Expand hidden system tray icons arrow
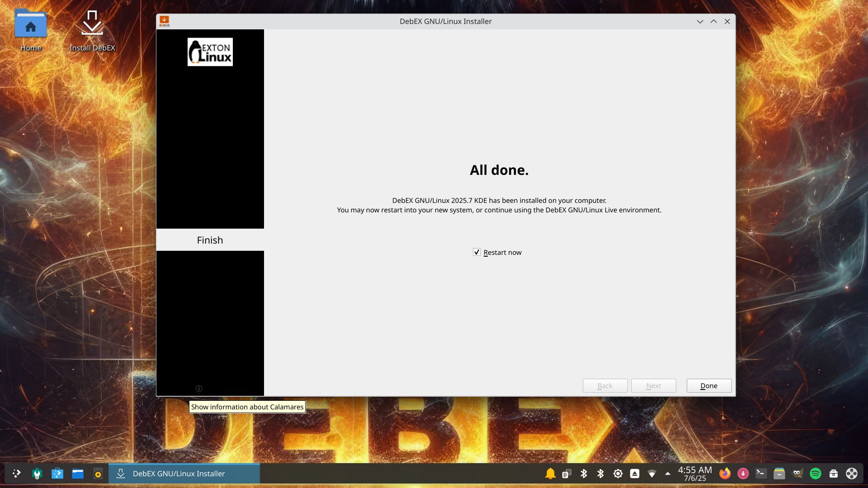The image size is (868, 488). 668,474
